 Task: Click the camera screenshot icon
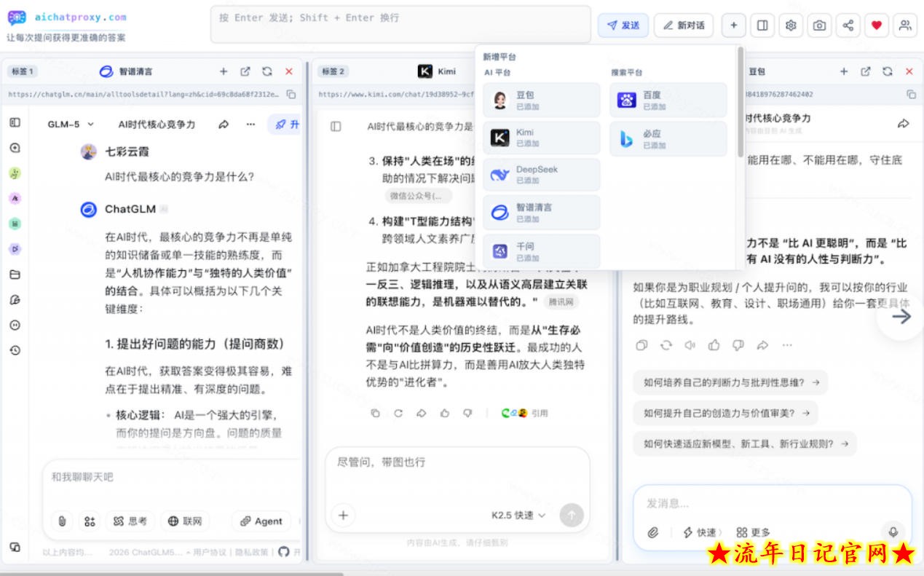click(x=819, y=25)
